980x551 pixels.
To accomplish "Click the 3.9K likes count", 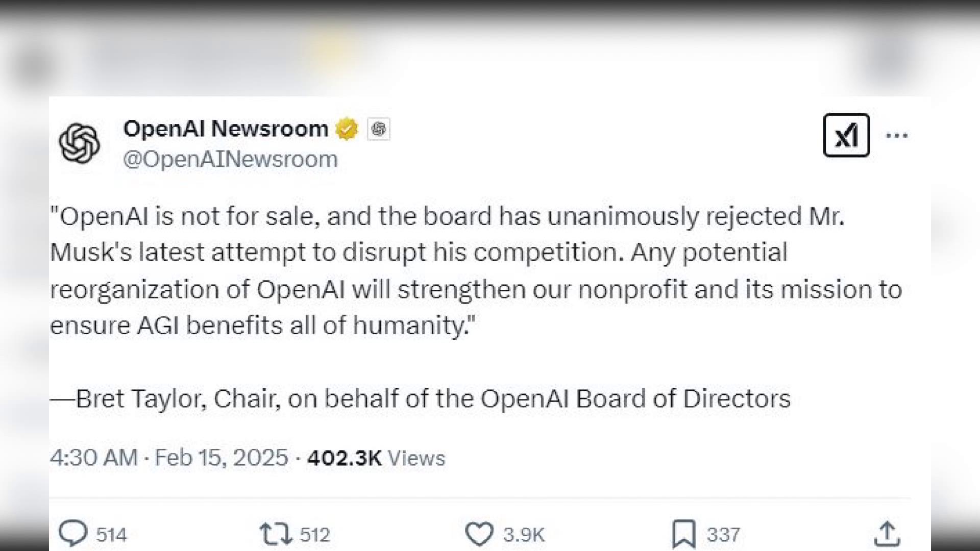I will (x=524, y=535).
